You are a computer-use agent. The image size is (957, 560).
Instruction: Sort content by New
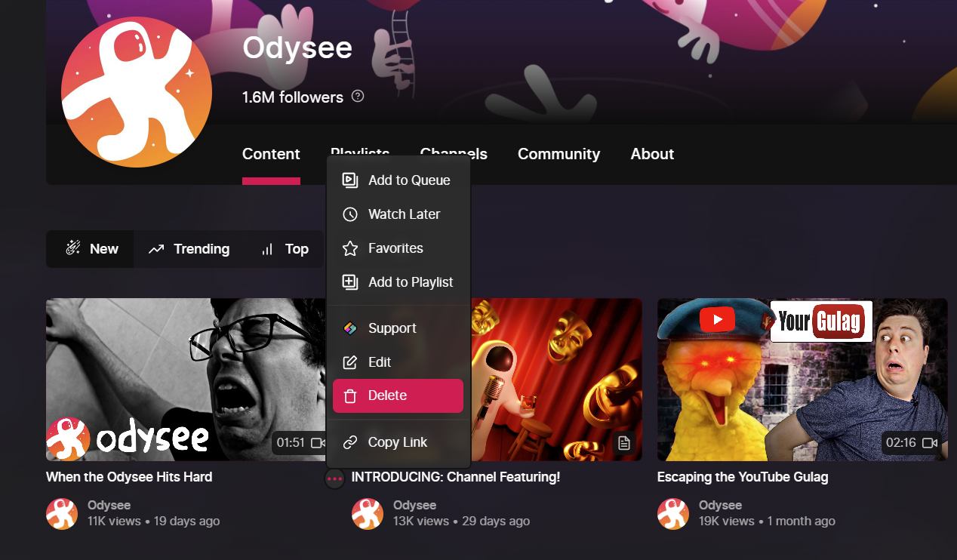91,249
